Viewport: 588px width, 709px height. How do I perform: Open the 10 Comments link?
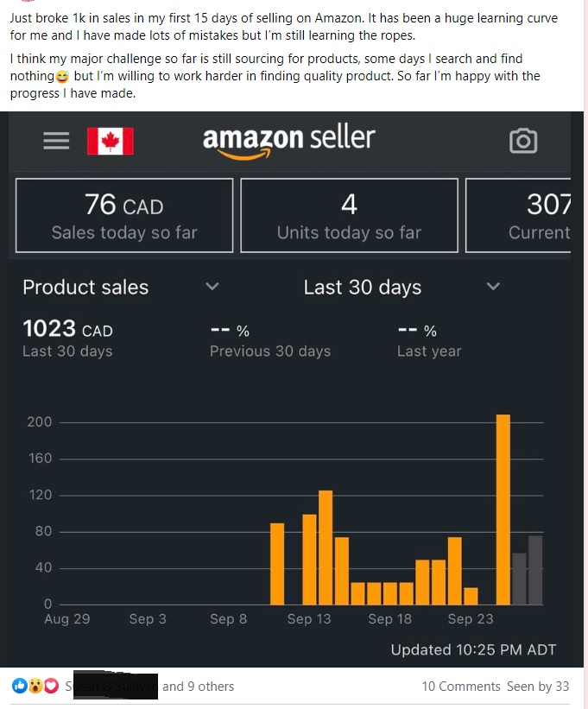(460, 687)
